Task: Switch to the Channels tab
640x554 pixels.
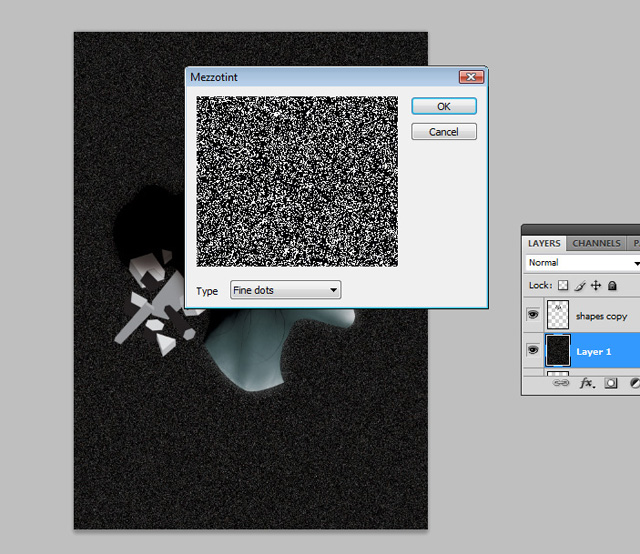Action: pos(596,243)
